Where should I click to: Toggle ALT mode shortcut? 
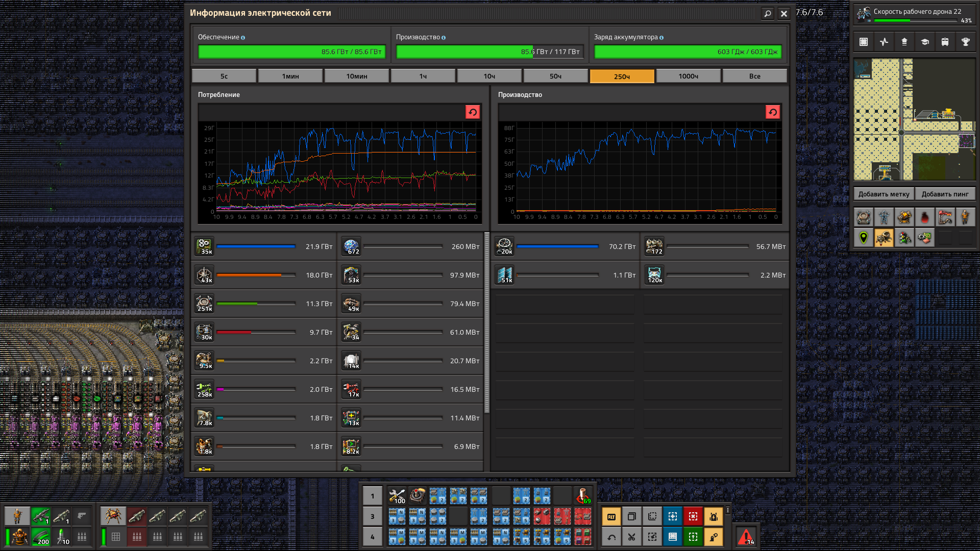(611, 516)
